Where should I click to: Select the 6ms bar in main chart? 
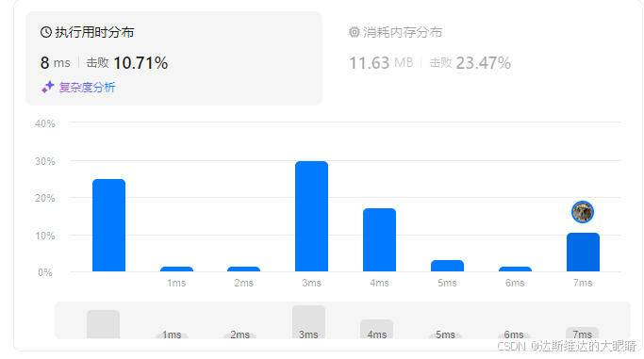coord(515,269)
